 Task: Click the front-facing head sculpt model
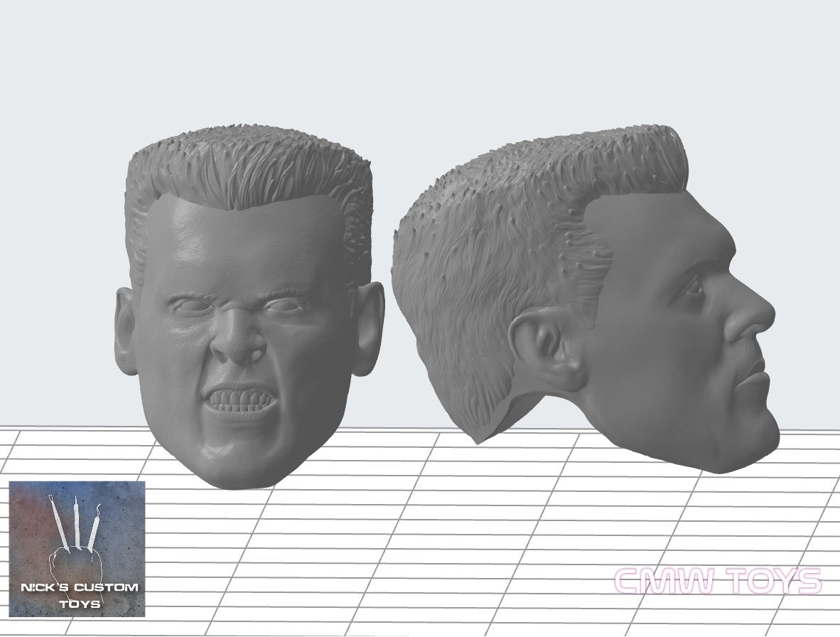249,308
